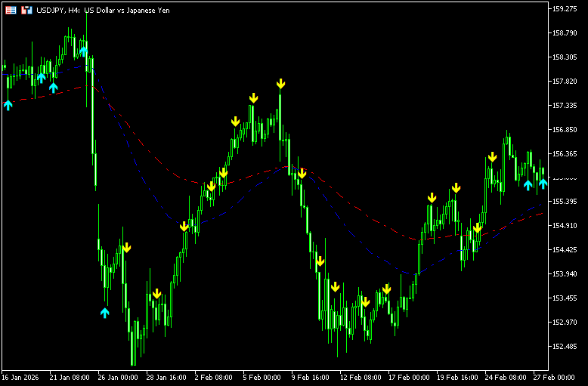Select the yellow arrow above the 24 Feb candles
588x386 pixels.
pyautogui.click(x=492, y=157)
